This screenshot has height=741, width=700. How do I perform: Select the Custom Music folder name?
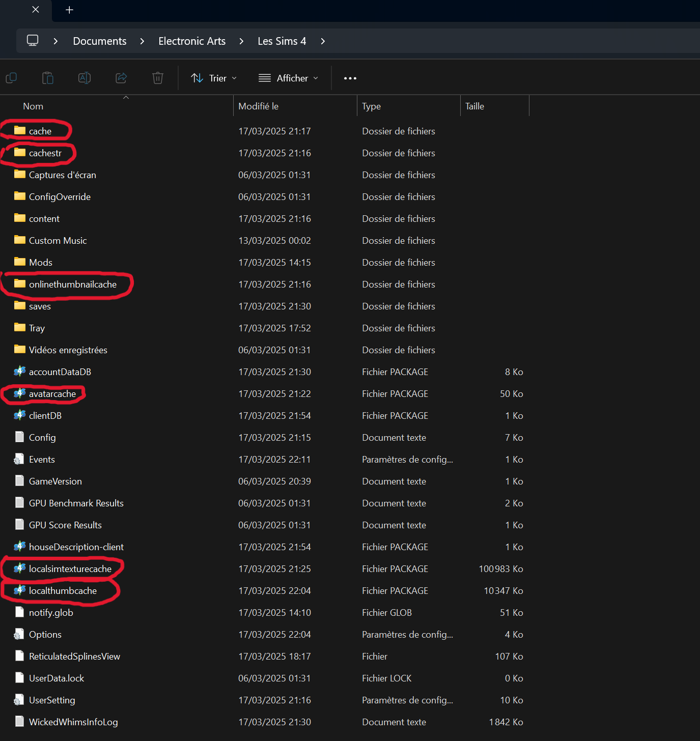pos(58,241)
